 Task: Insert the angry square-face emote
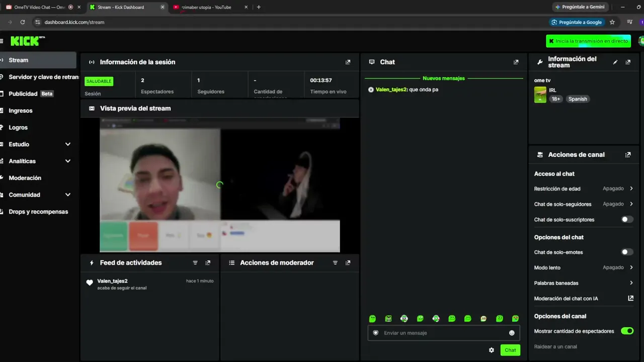click(388, 319)
